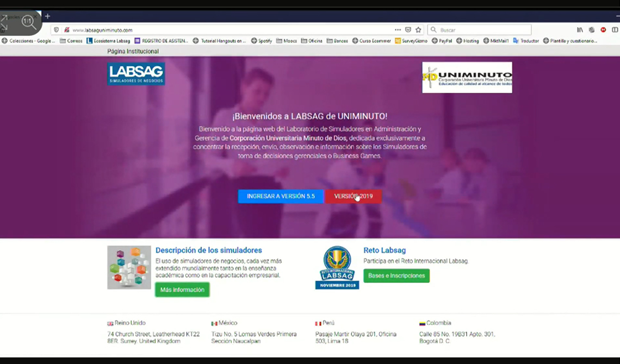
Task: Click the ¡Bienvenidos a LABSAG de UNIMINUTO! heading
Action: pyautogui.click(x=309, y=116)
